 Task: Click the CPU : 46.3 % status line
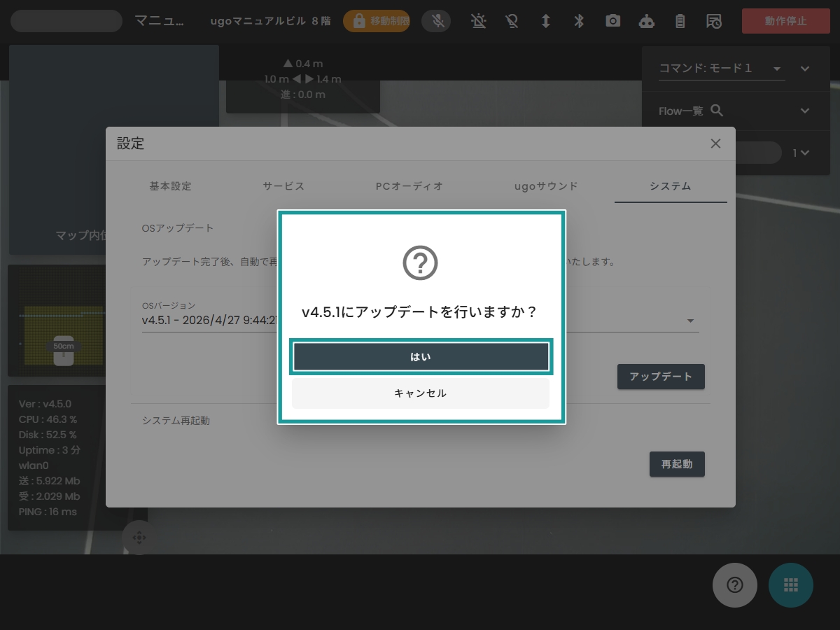(48, 419)
